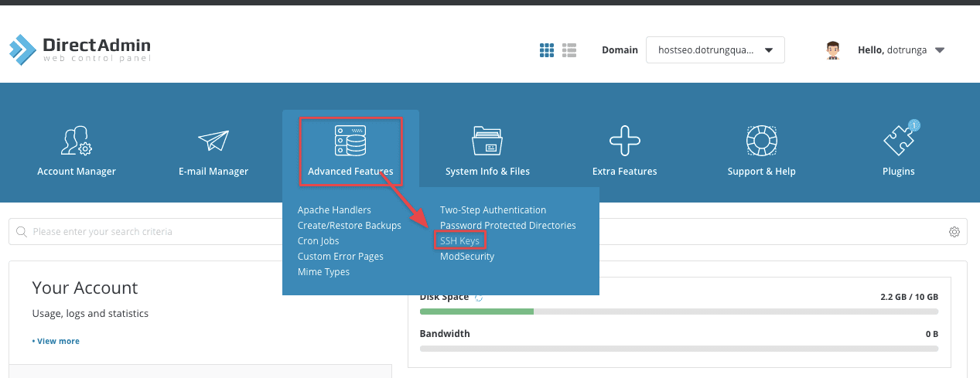This screenshot has width=980, height=378.
Task: Open System Info & Files folder icon
Action: click(x=487, y=141)
